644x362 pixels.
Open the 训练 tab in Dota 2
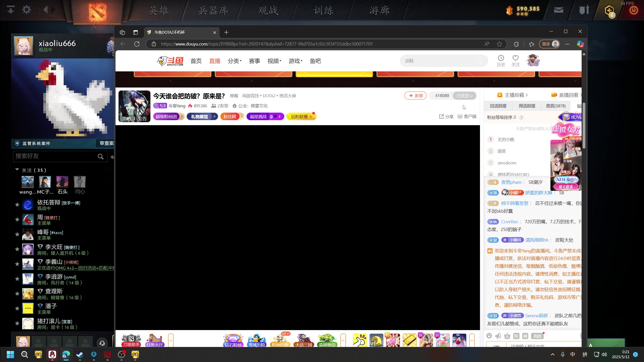coord(323,11)
